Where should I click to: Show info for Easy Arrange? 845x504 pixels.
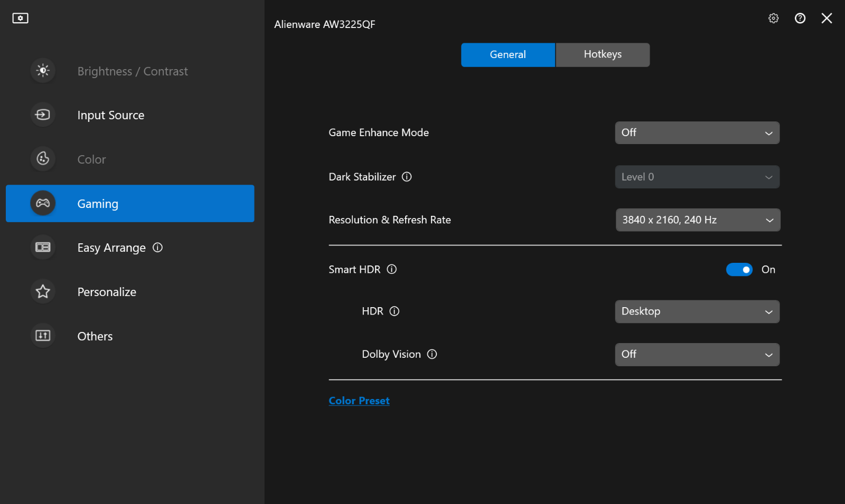click(x=157, y=248)
